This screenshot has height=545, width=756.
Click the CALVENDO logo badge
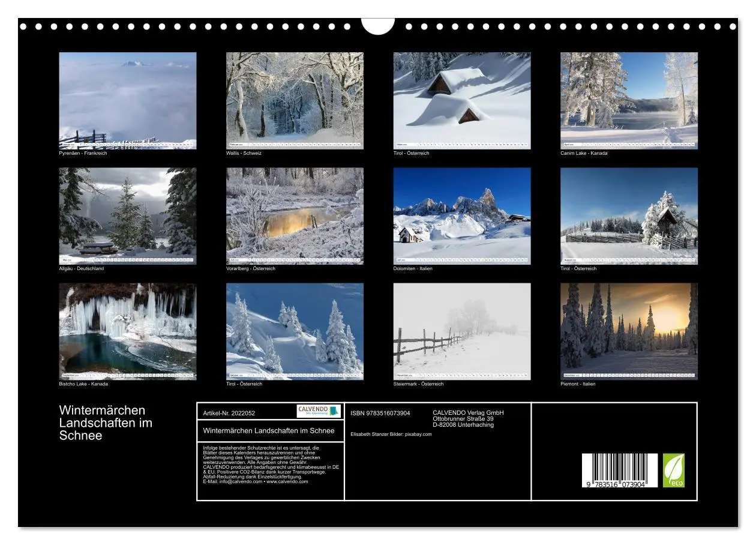(x=319, y=411)
